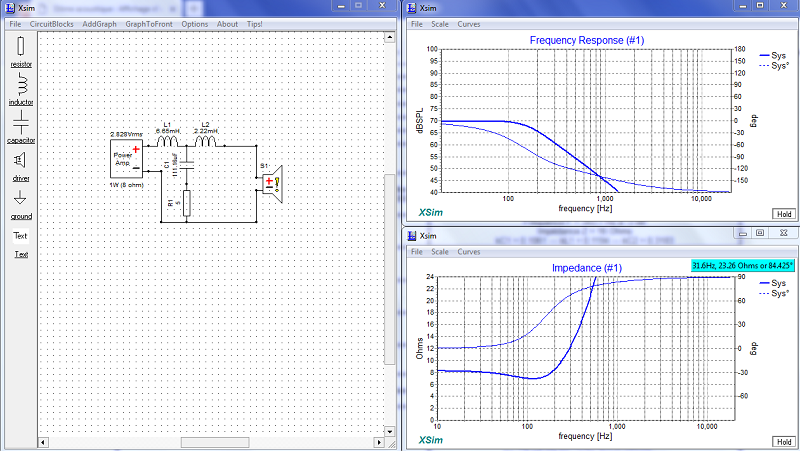The height and width of the screenshot is (451, 800).
Task: Select capacitor C1 in the circuit
Action: pos(187,165)
